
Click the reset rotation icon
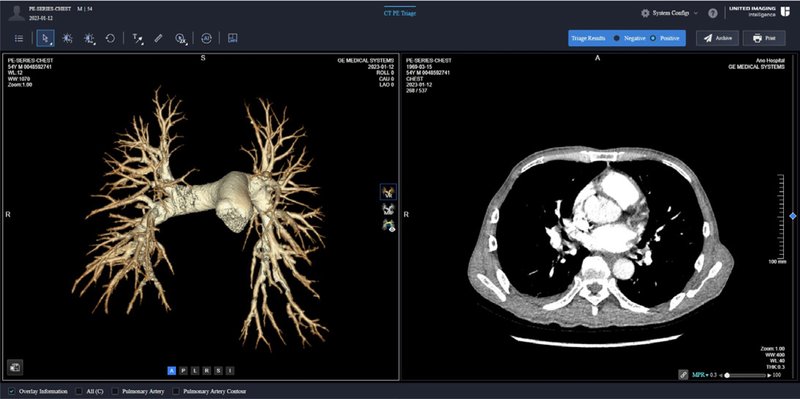[x=110, y=38]
